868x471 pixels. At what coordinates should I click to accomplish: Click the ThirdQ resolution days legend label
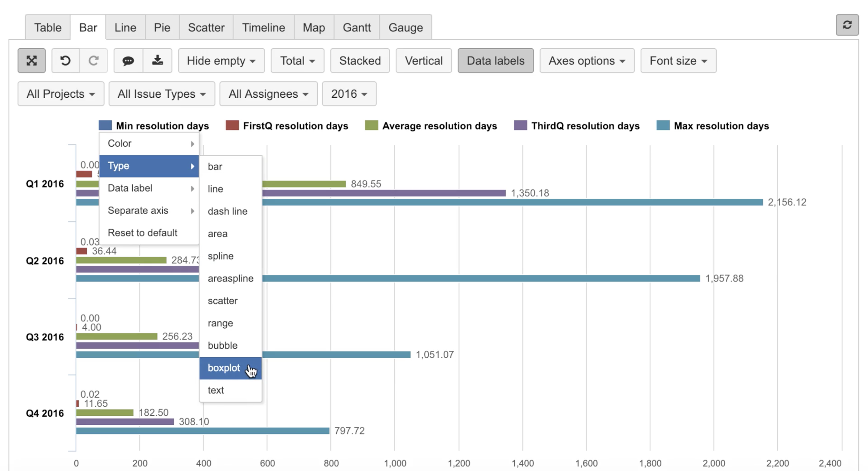pyautogui.click(x=585, y=126)
